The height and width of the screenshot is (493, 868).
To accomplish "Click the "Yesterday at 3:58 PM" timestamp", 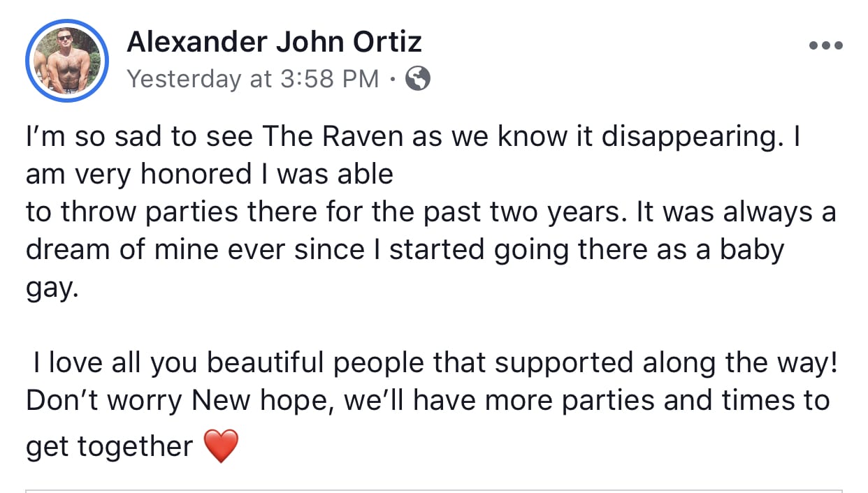I will [x=253, y=79].
